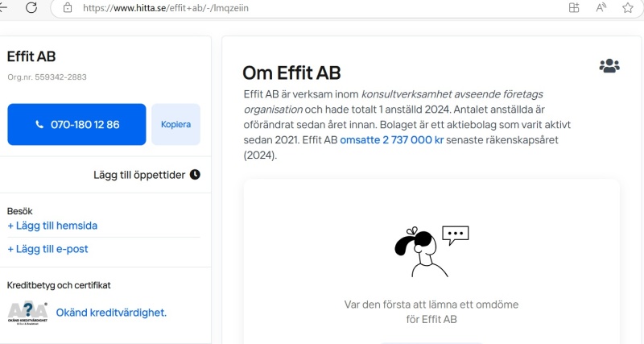The width and height of the screenshot is (644, 344).
Task: Click the review illustration with speech bubble
Action: [431, 251]
